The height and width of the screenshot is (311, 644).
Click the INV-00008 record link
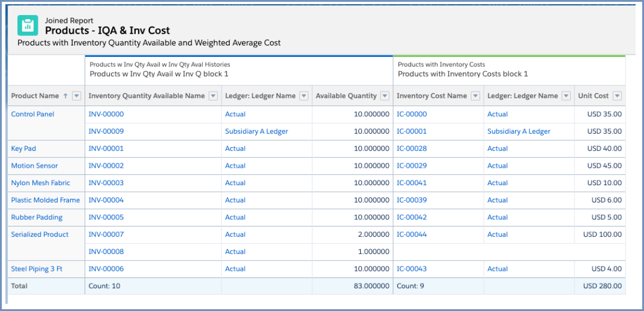[106, 252]
